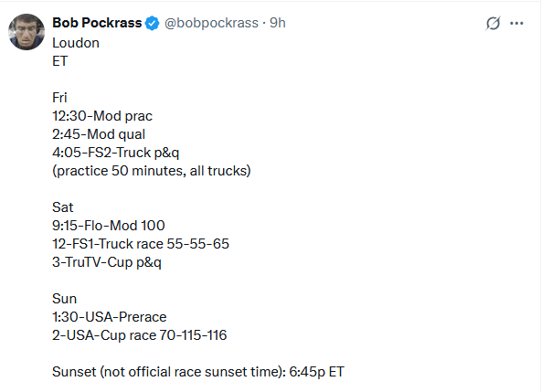The width and height of the screenshot is (552, 392).
Task: Click the Sunset 6:45p ET line
Action: 198,372
